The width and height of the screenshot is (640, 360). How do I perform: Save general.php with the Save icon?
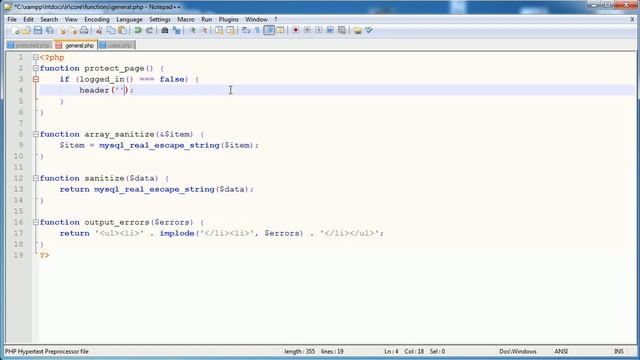pos(38,31)
